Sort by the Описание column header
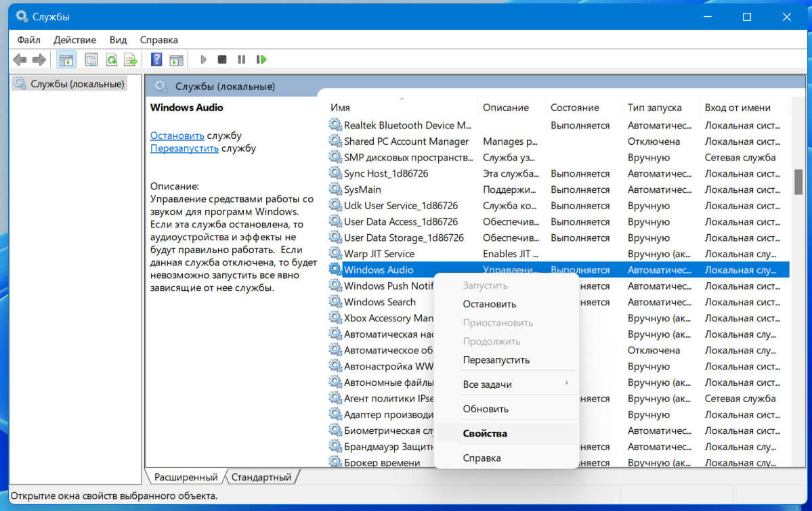Image resolution: width=812 pixels, height=511 pixels. pyautogui.click(x=511, y=107)
